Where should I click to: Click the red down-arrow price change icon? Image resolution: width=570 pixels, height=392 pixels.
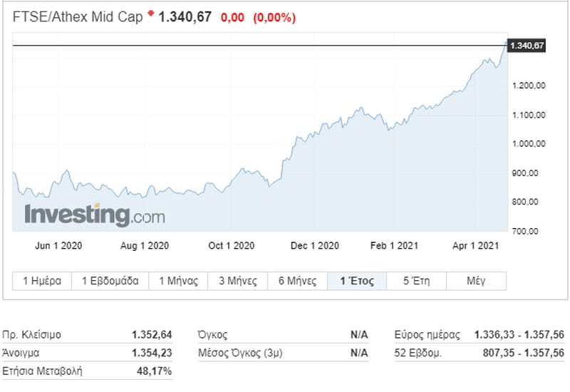(150, 14)
